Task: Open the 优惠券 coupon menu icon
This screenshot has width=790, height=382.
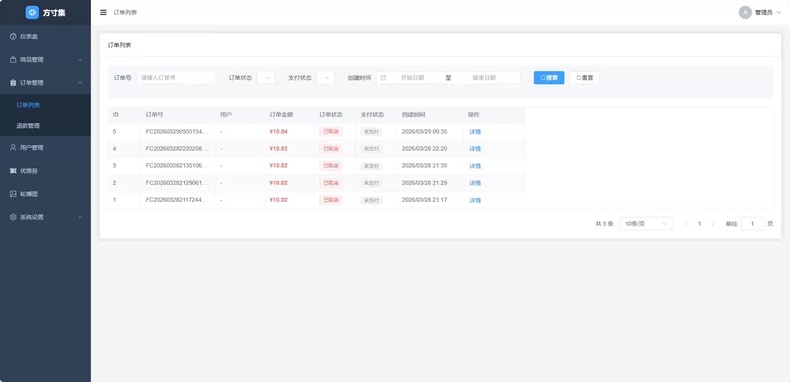Action: (x=13, y=171)
